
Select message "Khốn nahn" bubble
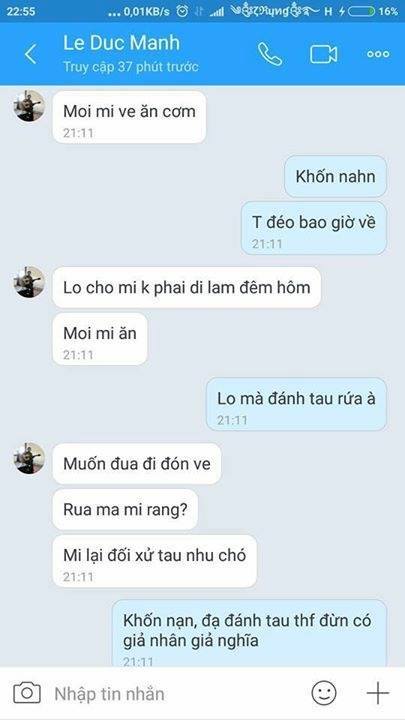coord(336,176)
